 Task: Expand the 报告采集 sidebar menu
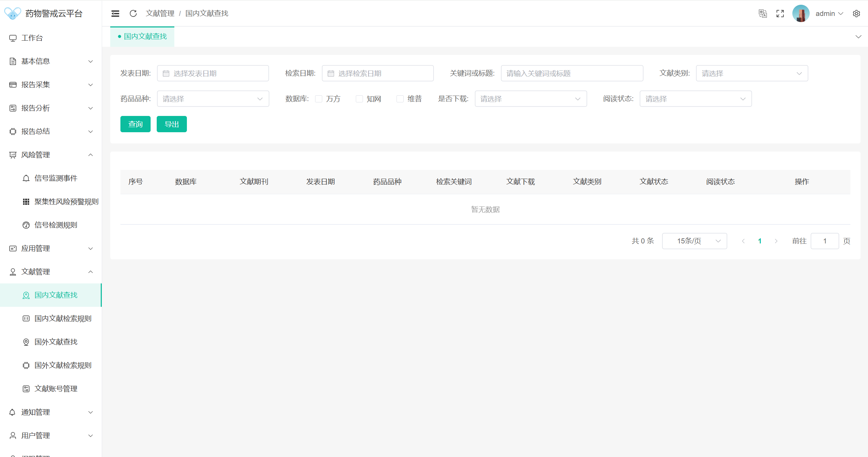tap(51, 85)
